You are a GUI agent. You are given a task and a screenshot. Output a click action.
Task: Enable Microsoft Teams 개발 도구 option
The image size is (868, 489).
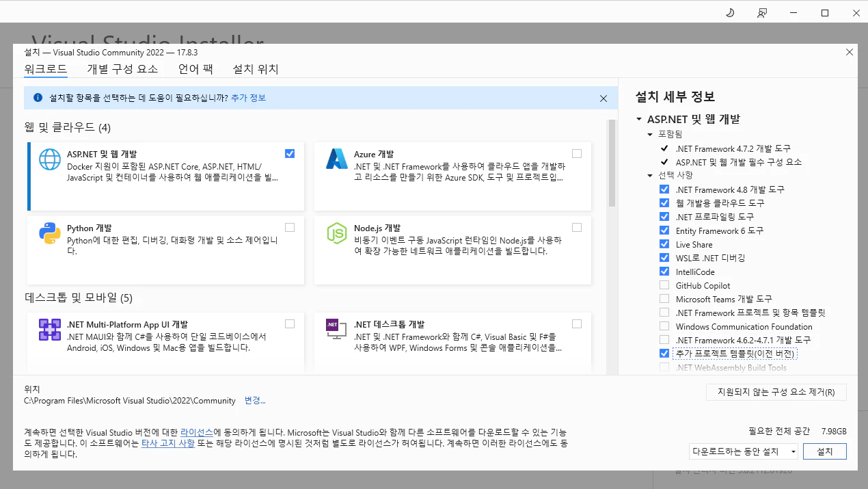[664, 299]
